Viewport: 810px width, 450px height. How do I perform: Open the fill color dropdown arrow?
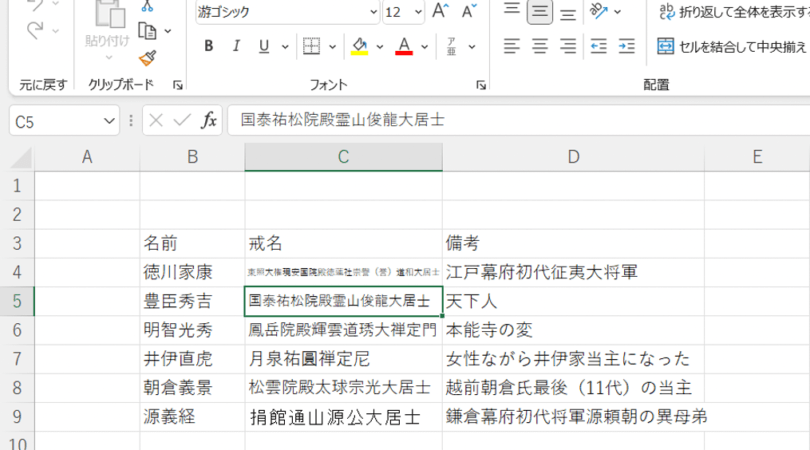pyautogui.click(x=380, y=47)
